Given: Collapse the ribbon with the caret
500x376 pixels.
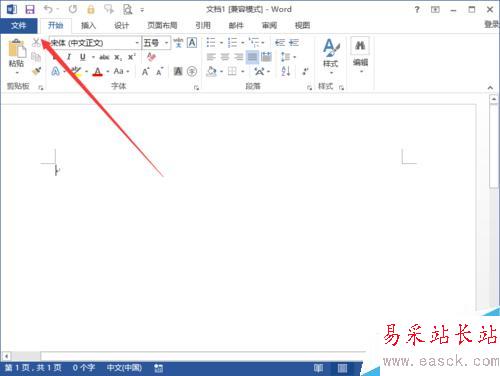Looking at the screenshot, I should [x=490, y=88].
